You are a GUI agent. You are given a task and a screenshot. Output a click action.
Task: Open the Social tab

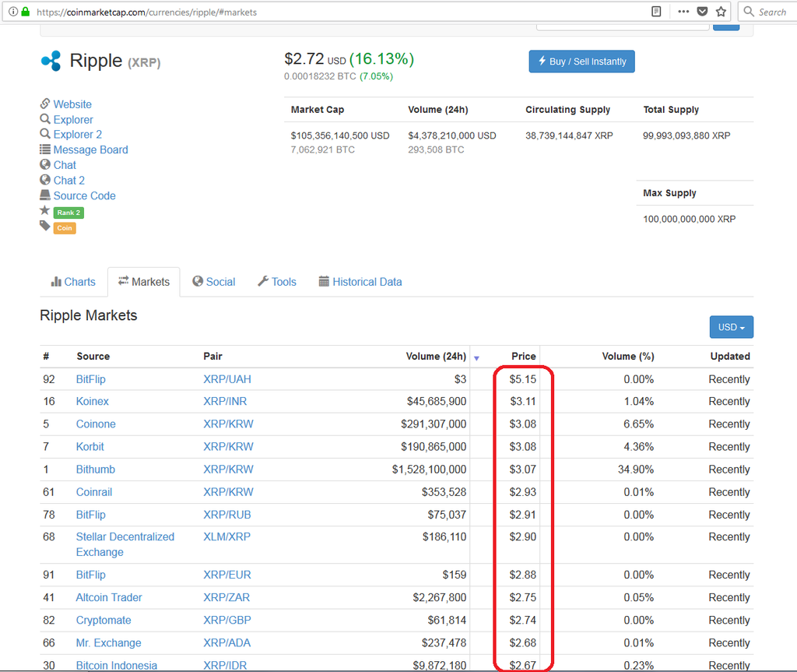pyautogui.click(x=213, y=282)
